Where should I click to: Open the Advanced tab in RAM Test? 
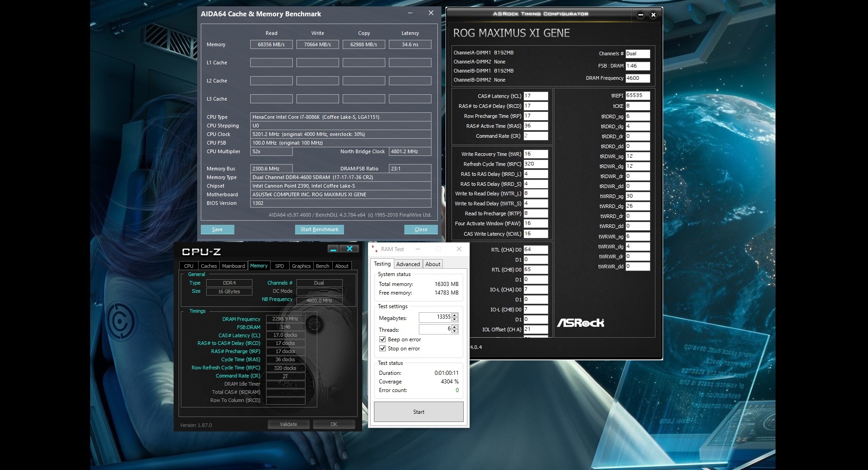[x=408, y=264]
